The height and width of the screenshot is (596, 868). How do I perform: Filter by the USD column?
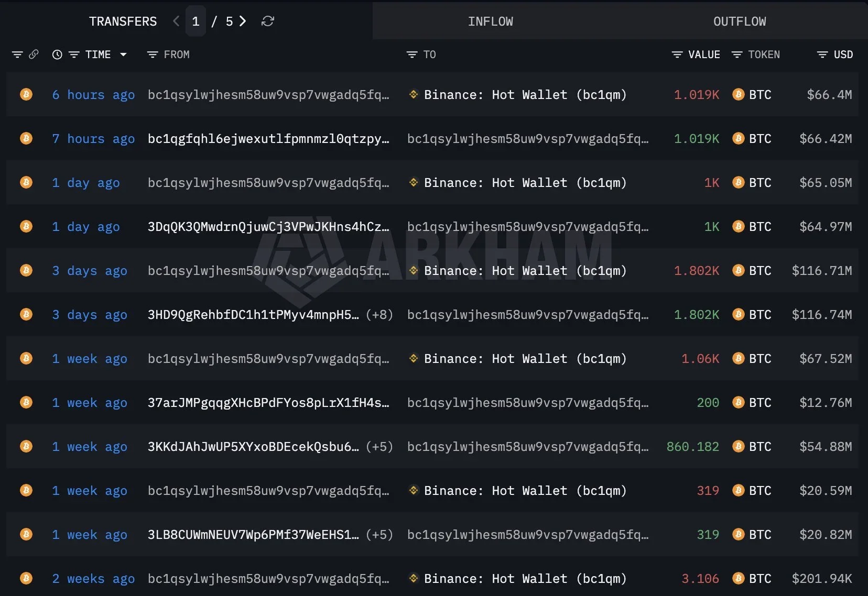coord(822,54)
